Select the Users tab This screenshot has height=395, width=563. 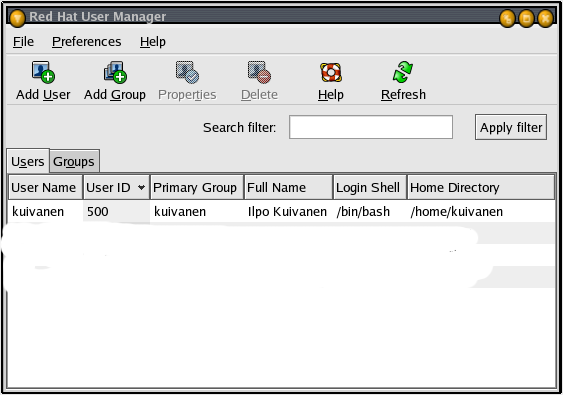[28, 161]
